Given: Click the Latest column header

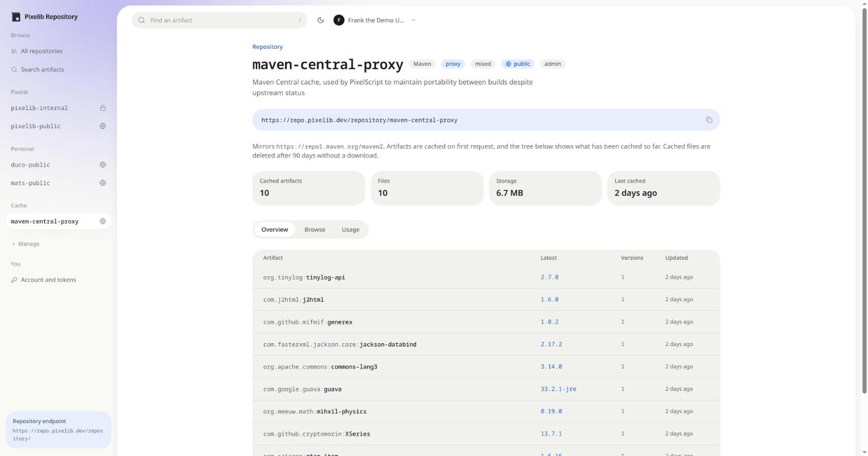Looking at the screenshot, I should point(548,257).
